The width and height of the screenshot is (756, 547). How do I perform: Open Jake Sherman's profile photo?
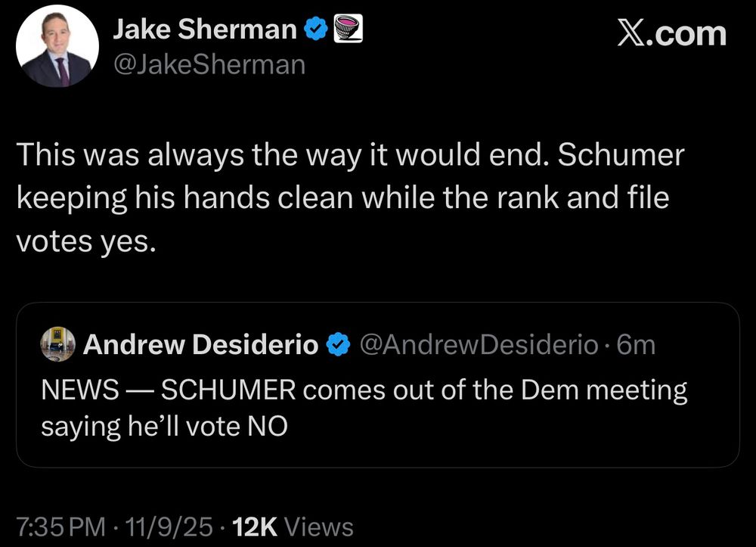[x=57, y=46]
